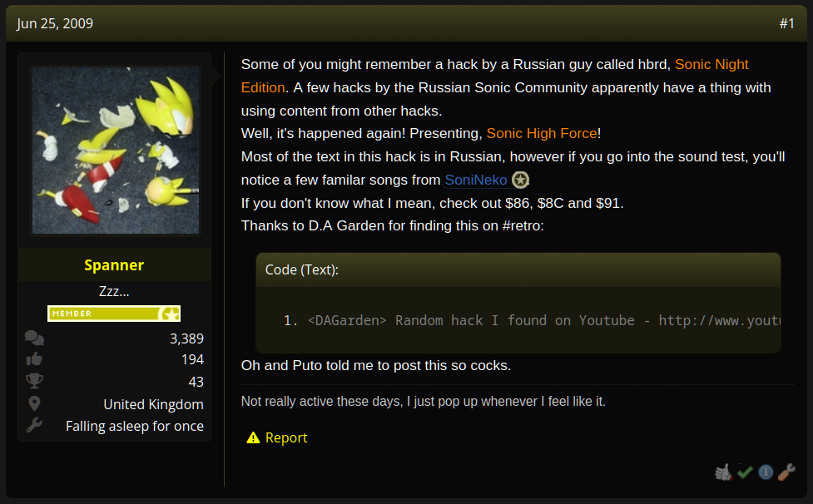Click the green checkmark rating icon
813x504 pixels.
pyautogui.click(x=745, y=472)
